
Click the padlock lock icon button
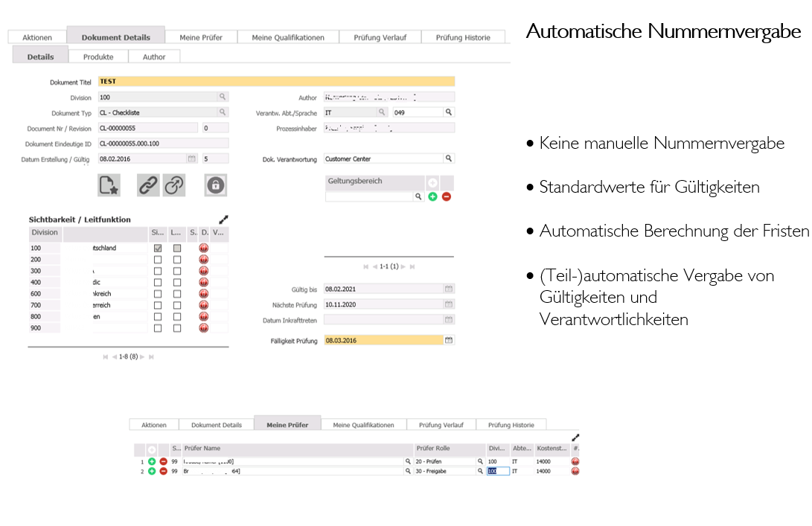(x=216, y=185)
